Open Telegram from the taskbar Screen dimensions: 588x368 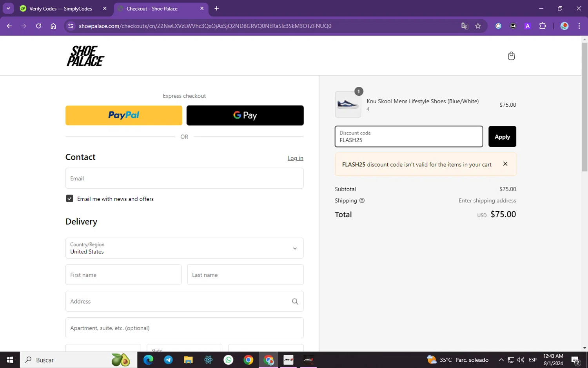point(168,360)
